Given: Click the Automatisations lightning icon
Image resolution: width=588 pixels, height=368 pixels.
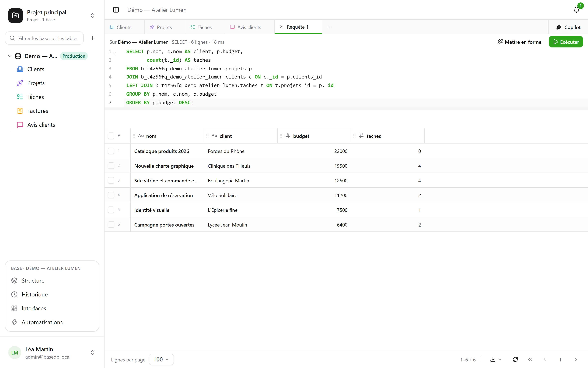Looking at the screenshot, I should tap(14, 322).
